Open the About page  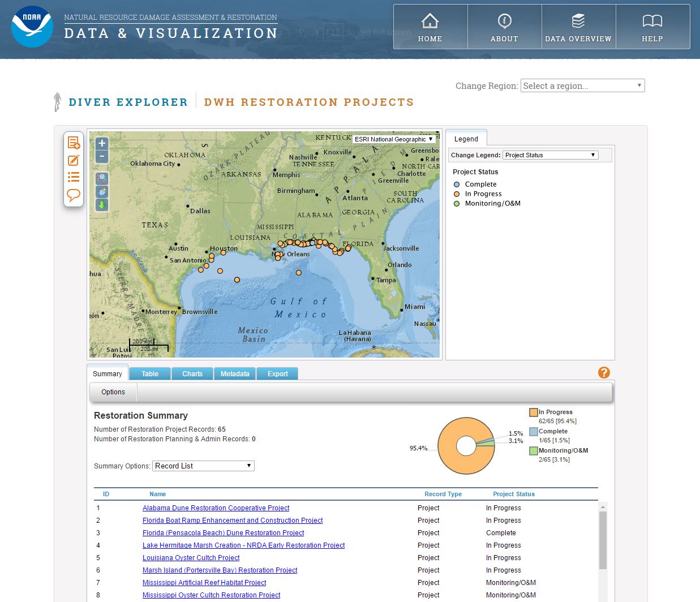(504, 27)
